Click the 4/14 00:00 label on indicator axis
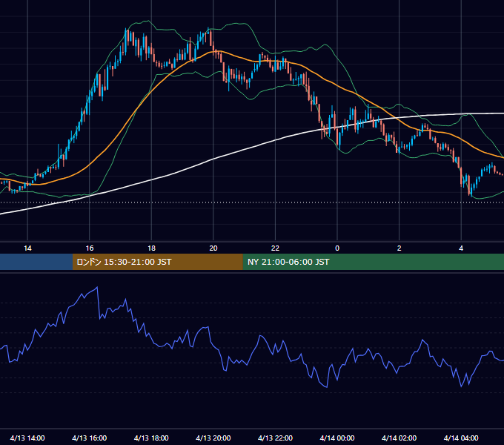 [x=337, y=438]
